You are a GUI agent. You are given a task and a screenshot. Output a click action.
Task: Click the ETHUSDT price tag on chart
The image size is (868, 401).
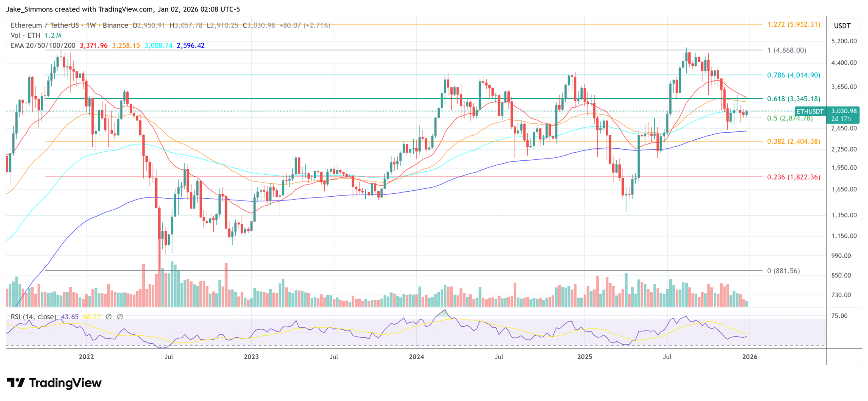pos(810,111)
